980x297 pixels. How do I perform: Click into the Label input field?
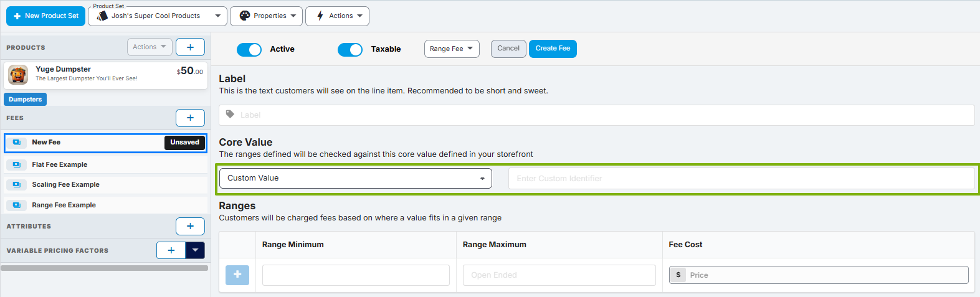point(597,115)
